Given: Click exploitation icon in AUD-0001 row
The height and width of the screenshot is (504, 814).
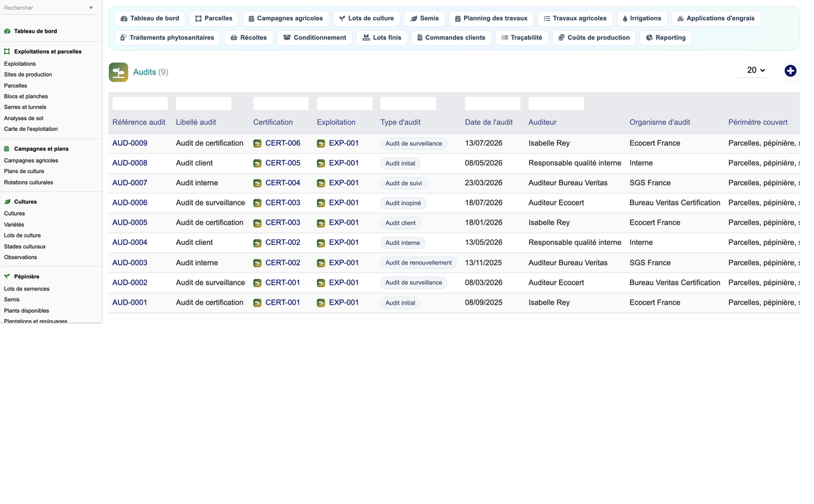Looking at the screenshot, I should (x=321, y=303).
